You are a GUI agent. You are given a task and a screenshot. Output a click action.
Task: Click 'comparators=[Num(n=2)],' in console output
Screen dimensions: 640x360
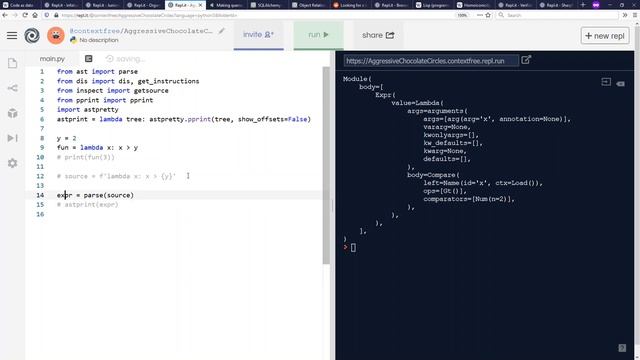[x=469, y=199]
